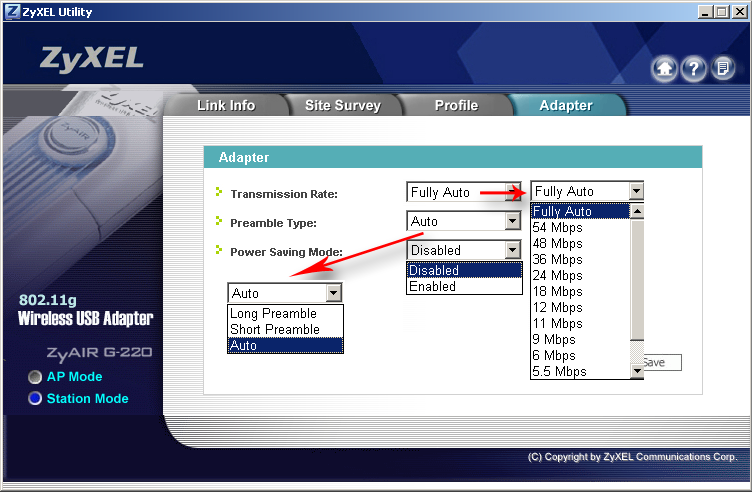Open the Help question mark icon

[693, 69]
